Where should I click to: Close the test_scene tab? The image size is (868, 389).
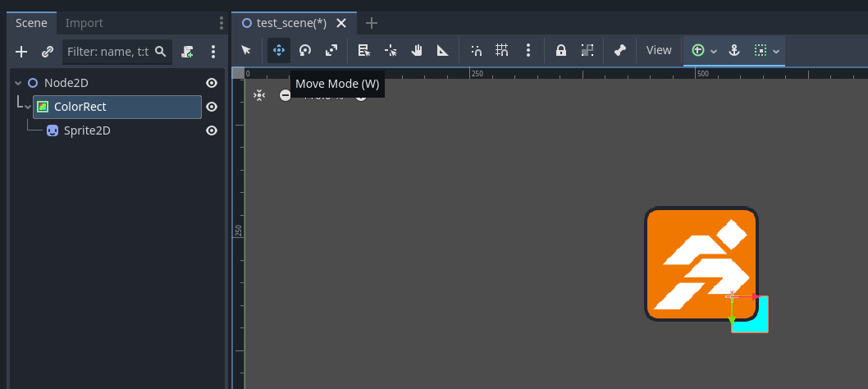pyautogui.click(x=341, y=23)
